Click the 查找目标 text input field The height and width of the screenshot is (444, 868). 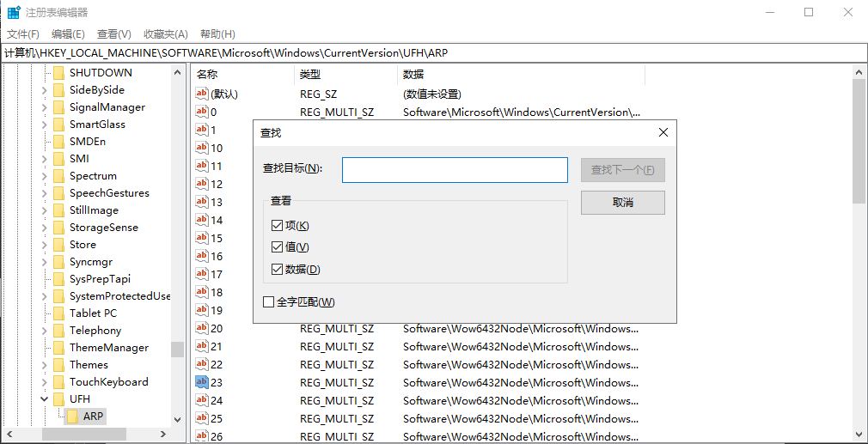tap(455, 170)
